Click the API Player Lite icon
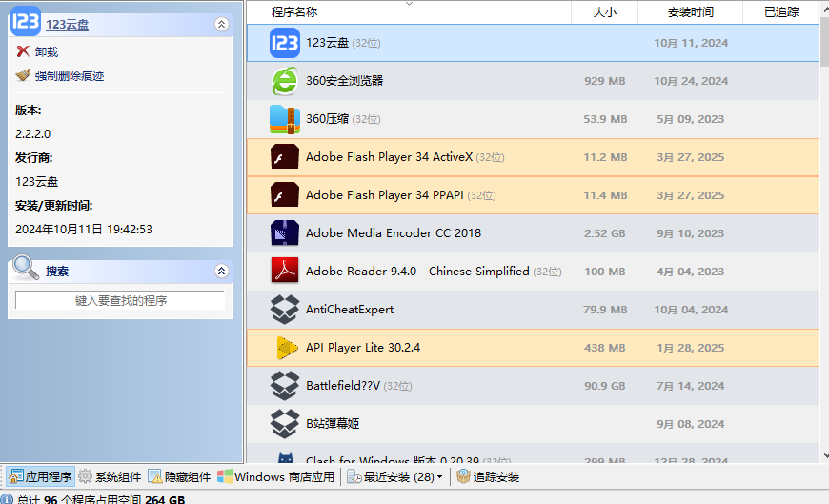The height and width of the screenshot is (504, 829). pyautogui.click(x=285, y=348)
